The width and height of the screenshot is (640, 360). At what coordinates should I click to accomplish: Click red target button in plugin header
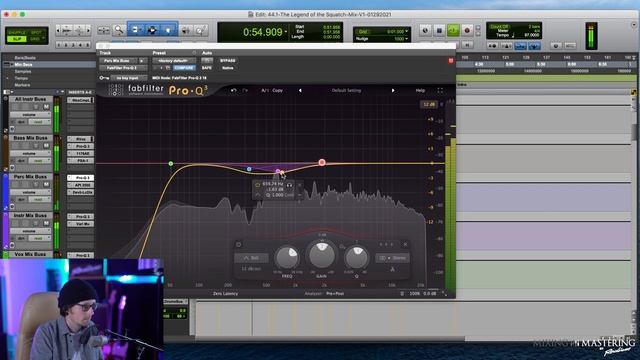pos(451,60)
